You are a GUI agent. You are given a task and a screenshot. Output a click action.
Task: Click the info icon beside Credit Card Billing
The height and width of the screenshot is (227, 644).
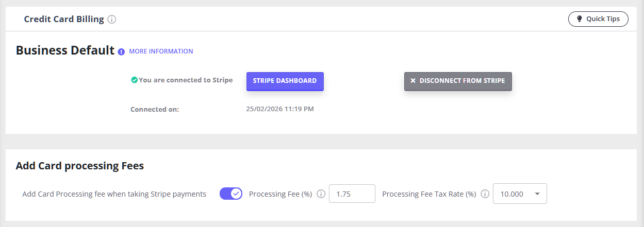tap(112, 20)
